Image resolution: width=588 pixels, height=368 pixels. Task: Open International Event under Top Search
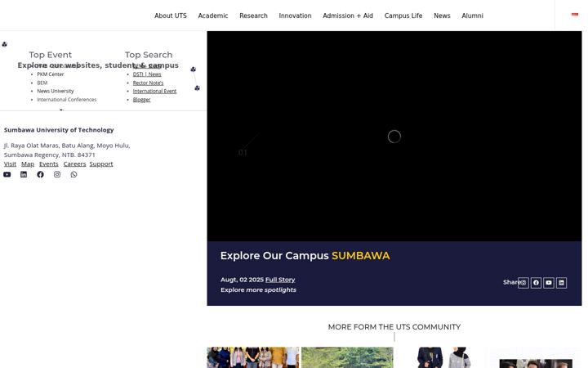click(x=154, y=92)
